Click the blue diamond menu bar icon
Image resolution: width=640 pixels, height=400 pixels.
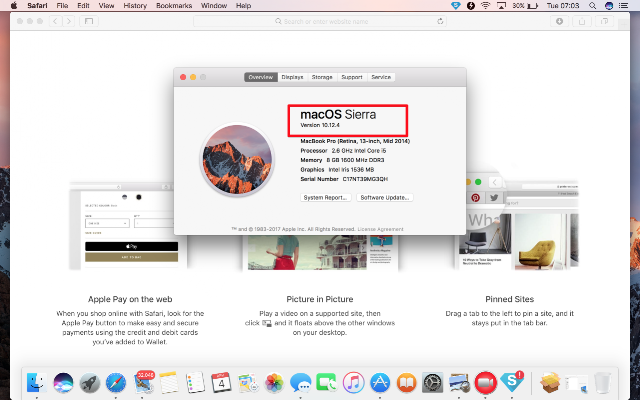(456, 6)
